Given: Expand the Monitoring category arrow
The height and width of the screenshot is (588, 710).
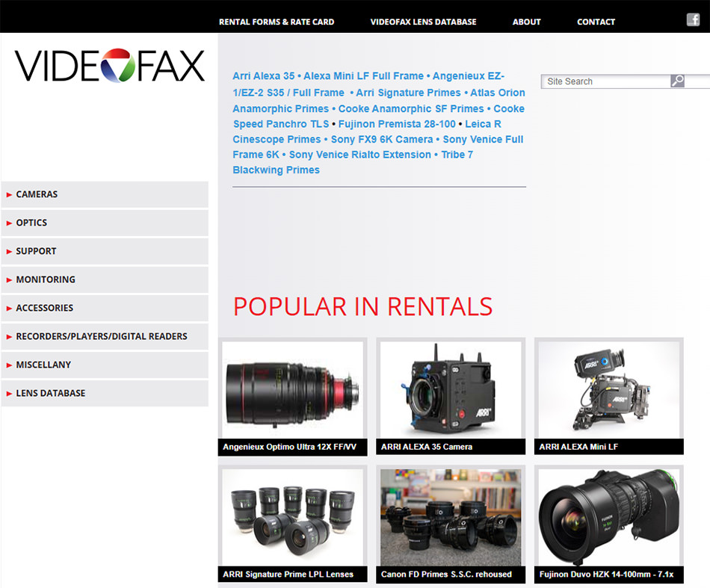Looking at the screenshot, I should coord(9,280).
